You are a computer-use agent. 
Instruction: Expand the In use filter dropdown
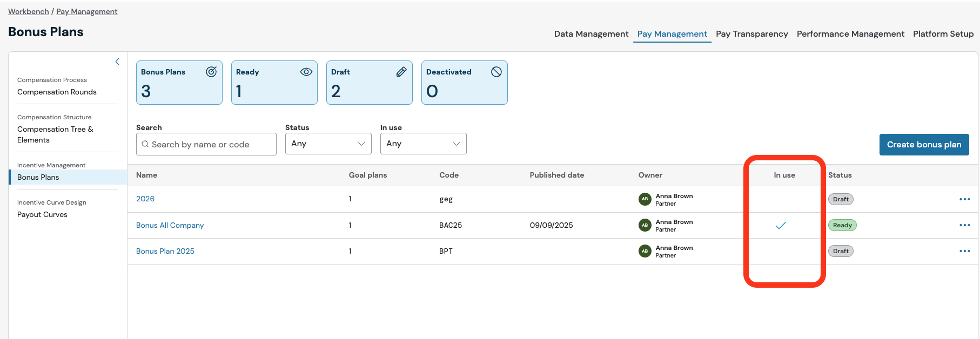[x=423, y=144]
